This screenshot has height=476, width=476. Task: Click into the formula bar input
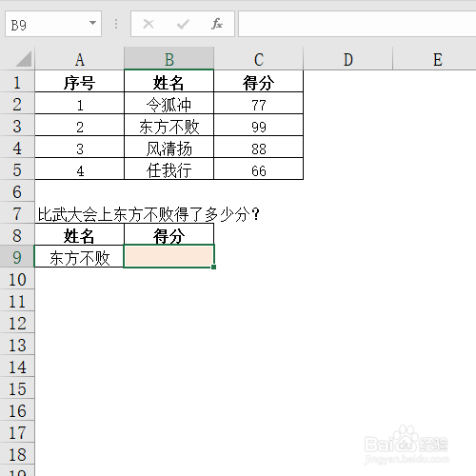[x=357, y=24]
